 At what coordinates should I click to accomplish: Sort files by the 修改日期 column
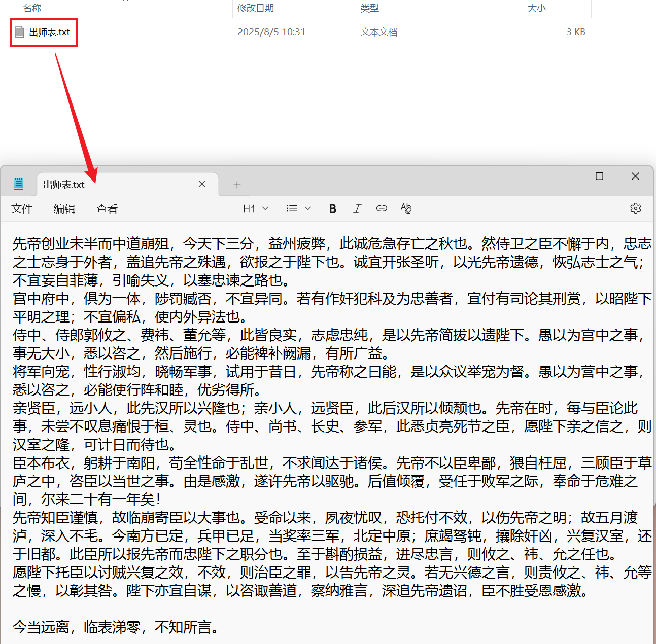255,8
